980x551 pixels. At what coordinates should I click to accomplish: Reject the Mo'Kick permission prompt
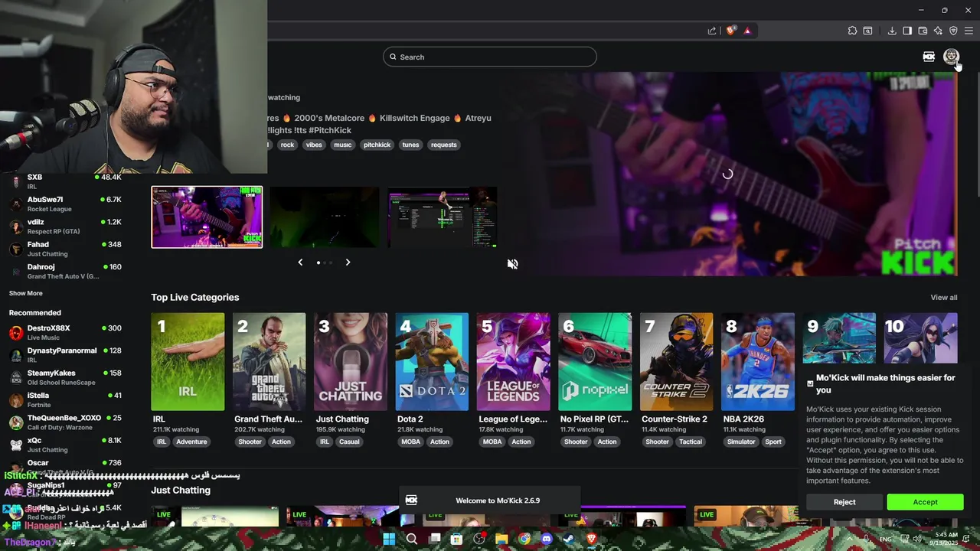coord(844,502)
